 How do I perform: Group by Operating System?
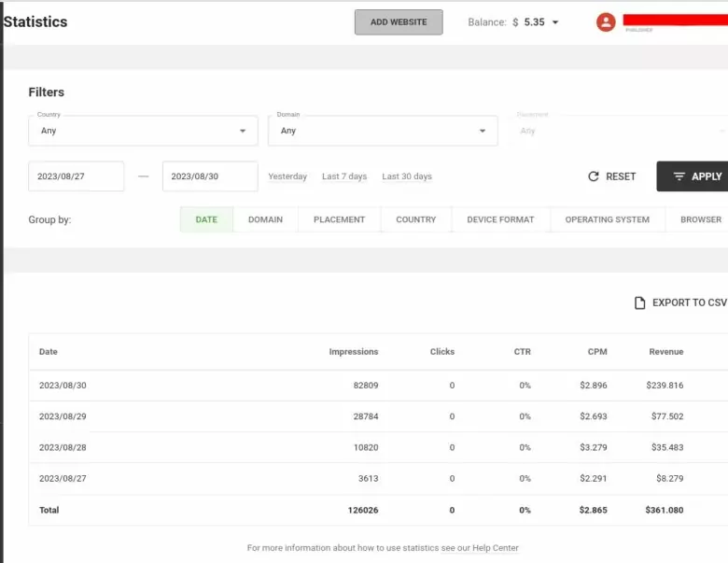607,219
